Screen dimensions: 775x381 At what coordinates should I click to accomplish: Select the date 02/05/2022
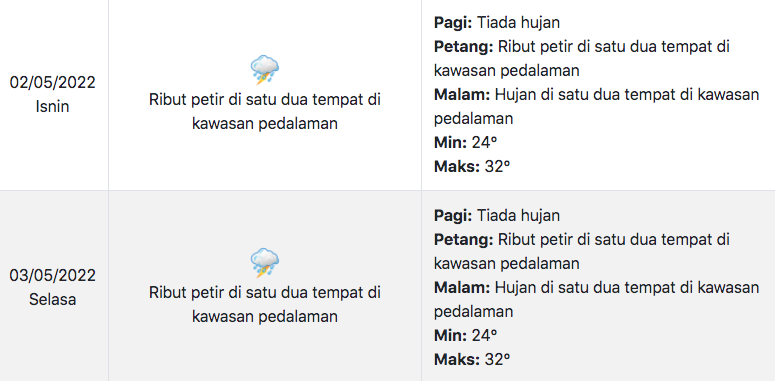[x=52, y=82]
